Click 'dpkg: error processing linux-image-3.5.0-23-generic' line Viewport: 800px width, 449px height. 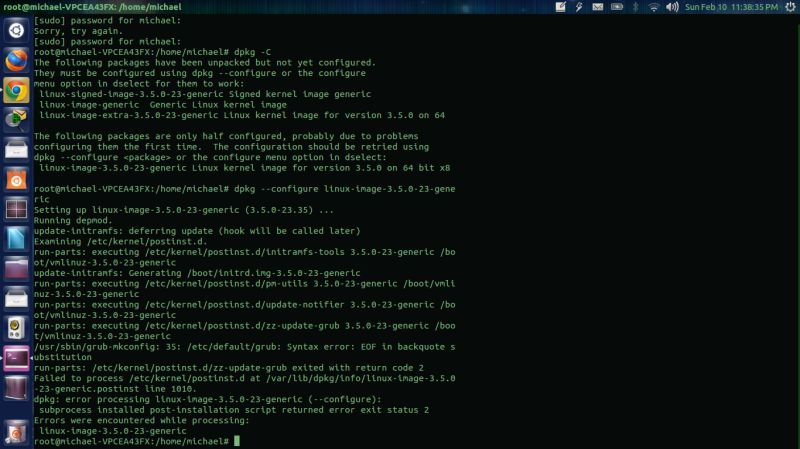click(208, 399)
